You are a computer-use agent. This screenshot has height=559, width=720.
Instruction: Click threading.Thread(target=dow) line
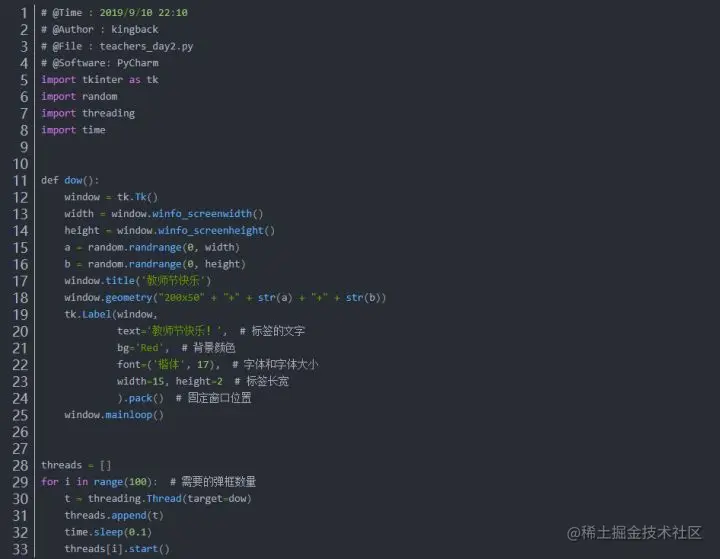point(158,498)
